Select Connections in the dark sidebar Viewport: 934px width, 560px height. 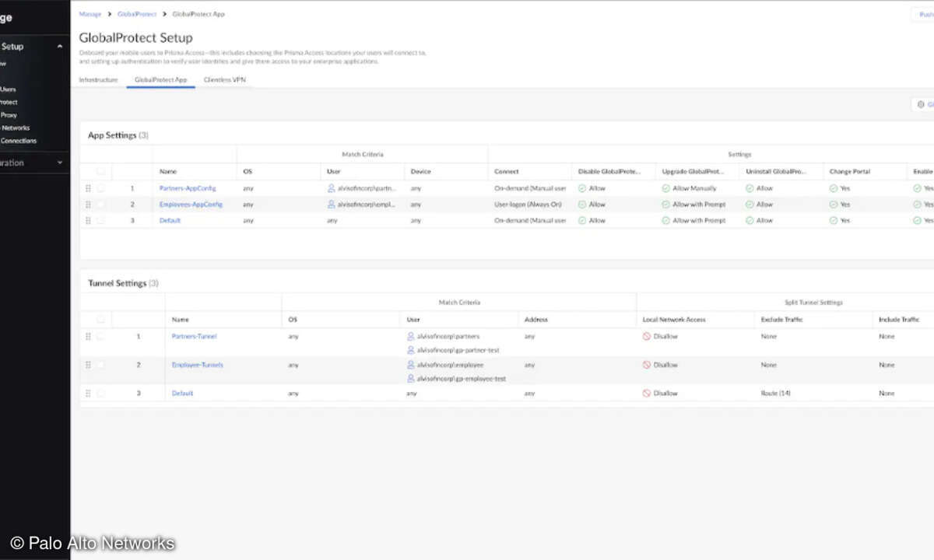[18, 141]
